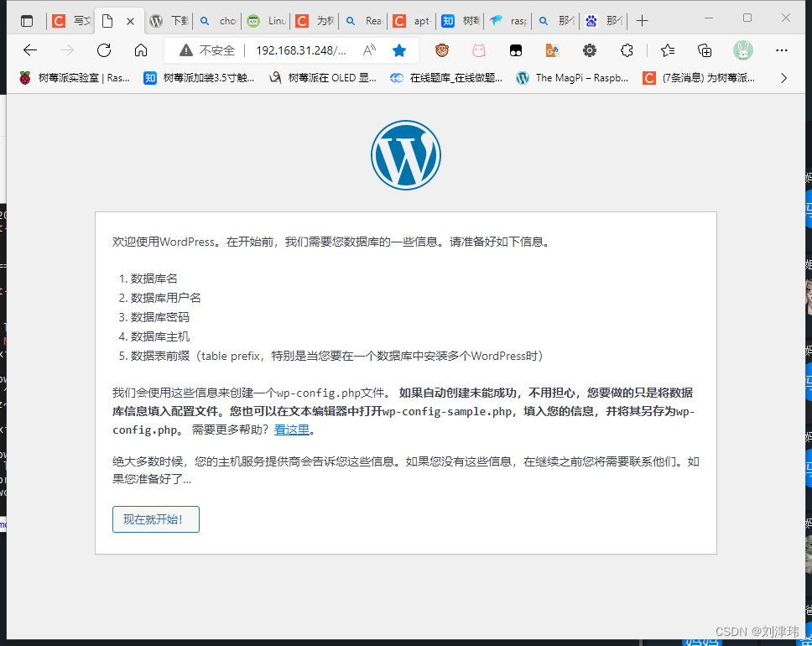Expand the favorites bar overflow chevron
Viewport: 812px width, 646px height.
coord(783,78)
